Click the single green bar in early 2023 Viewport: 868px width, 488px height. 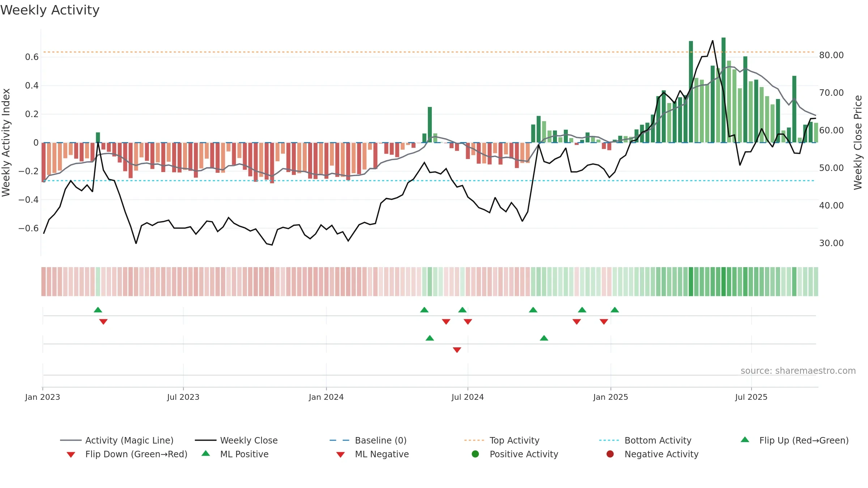pos(98,137)
